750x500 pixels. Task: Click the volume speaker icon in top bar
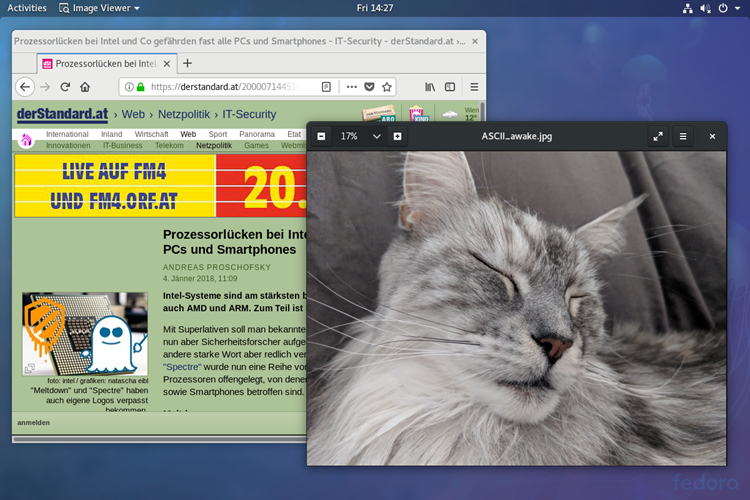[706, 8]
